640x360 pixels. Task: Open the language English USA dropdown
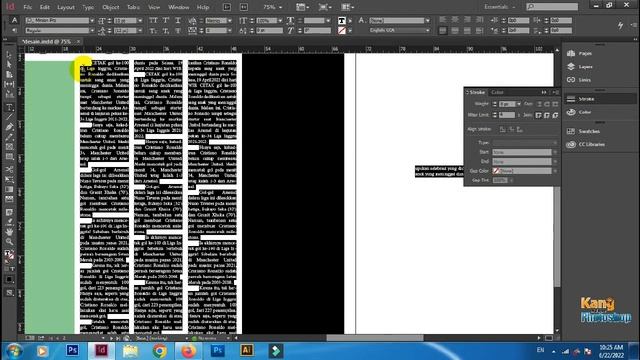click(427, 31)
